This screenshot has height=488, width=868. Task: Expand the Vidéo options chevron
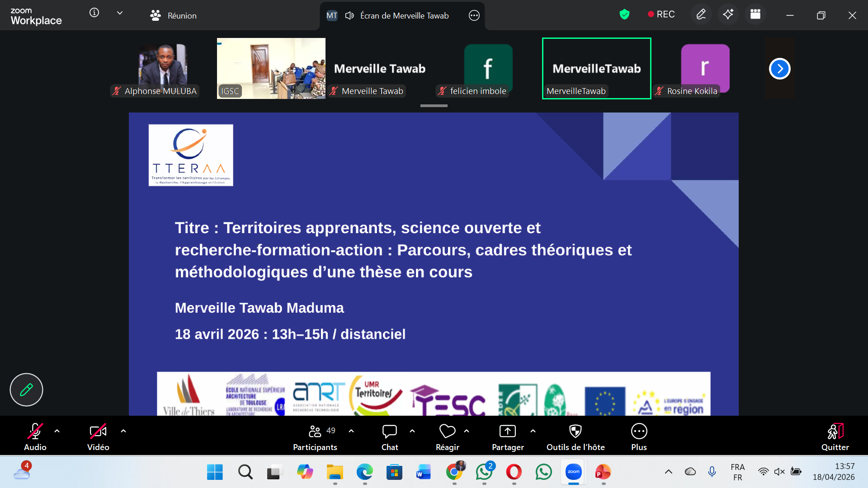(x=123, y=431)
